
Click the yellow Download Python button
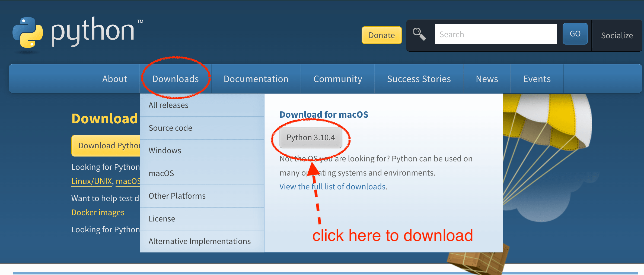106,146
